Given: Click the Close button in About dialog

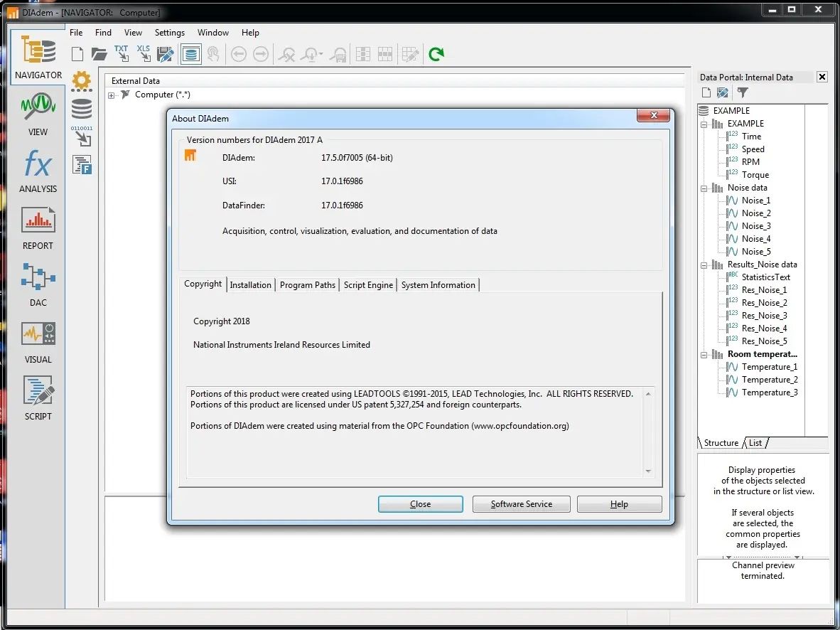Looking at the screenshot, I should point(421,504).
